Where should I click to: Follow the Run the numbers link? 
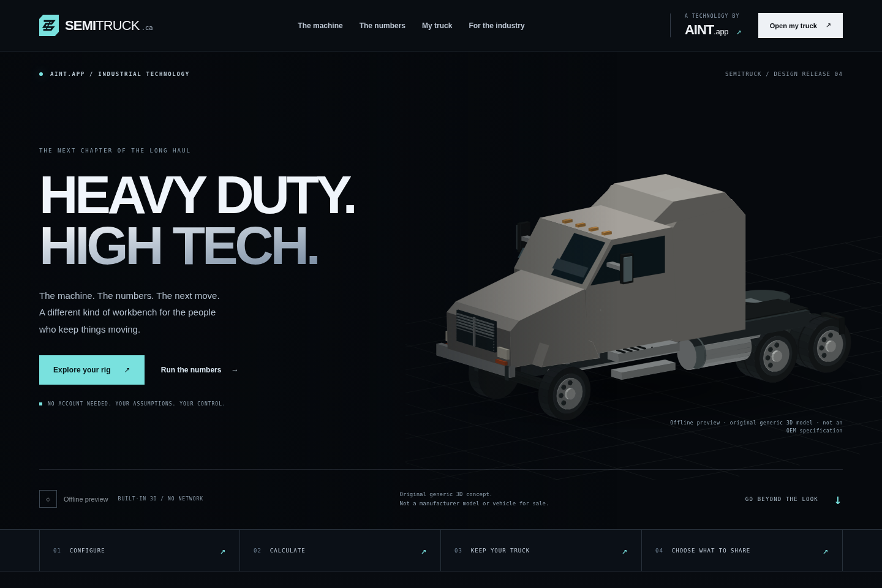point(199,370)
